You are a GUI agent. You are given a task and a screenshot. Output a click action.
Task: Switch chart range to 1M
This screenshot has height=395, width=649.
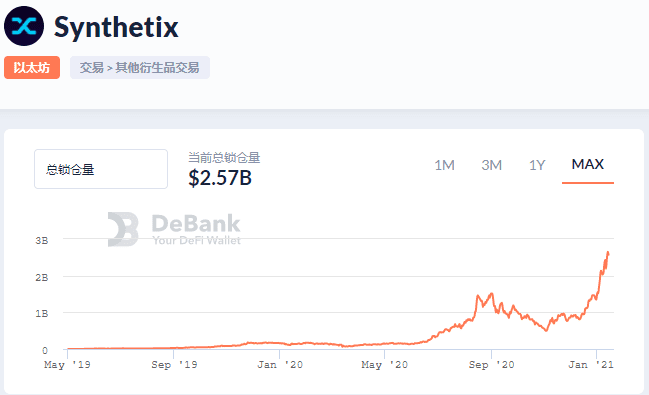[445, 165]
